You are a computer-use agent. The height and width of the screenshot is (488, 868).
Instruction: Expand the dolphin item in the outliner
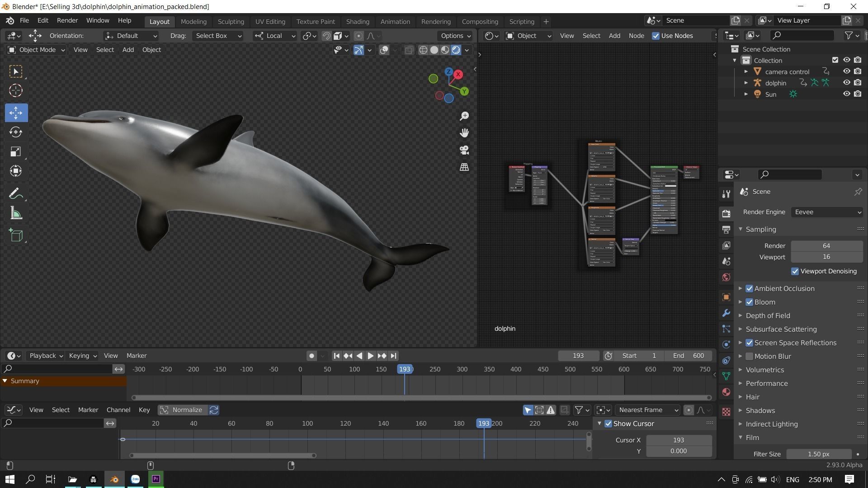(x=746, y=83)
